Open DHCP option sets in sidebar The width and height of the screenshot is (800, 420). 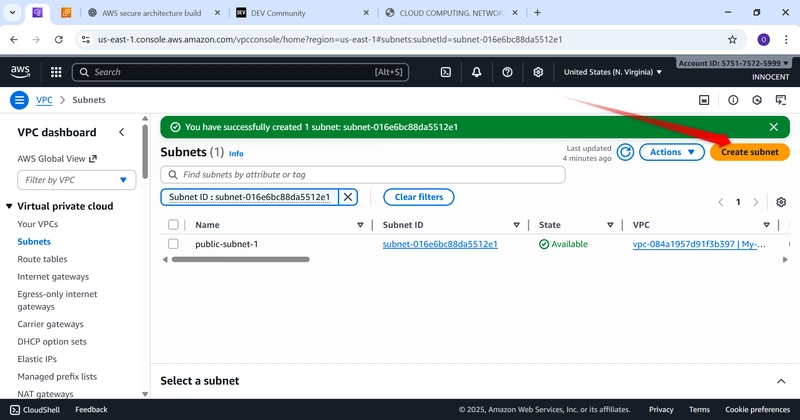click(x=52, y=341)
